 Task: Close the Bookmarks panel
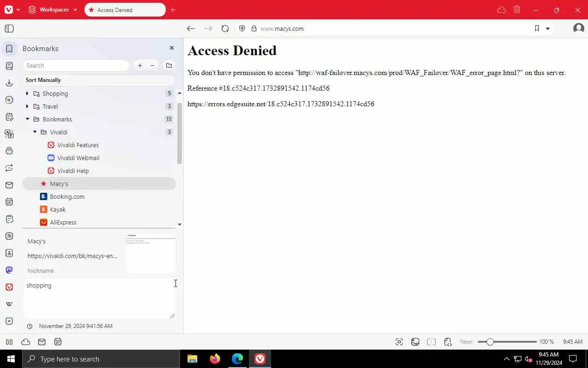point(172,48)
